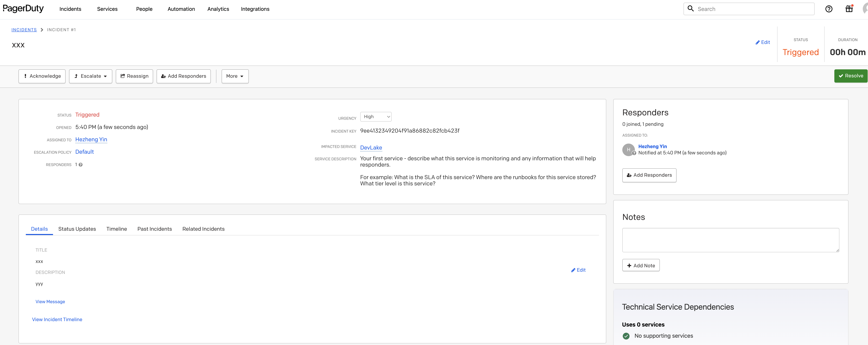Select the Past Incidents tab

pos(155,229)
